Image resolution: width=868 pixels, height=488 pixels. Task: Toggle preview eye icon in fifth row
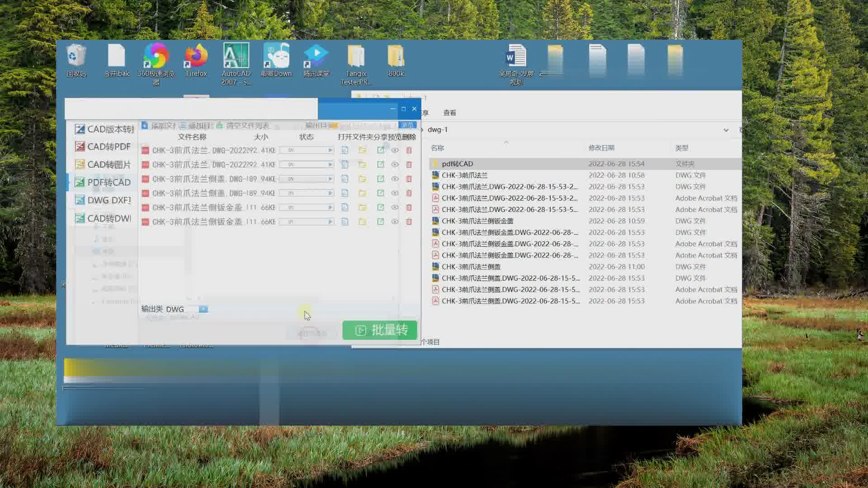pos(395,207)
